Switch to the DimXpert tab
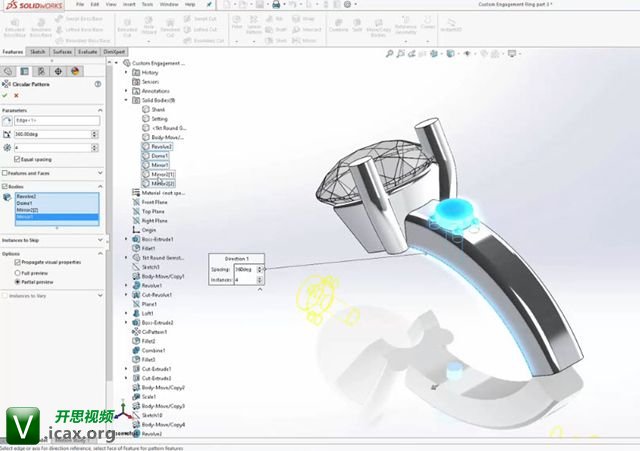The width and height of the screenshot is (640, 451). (114, 52)
